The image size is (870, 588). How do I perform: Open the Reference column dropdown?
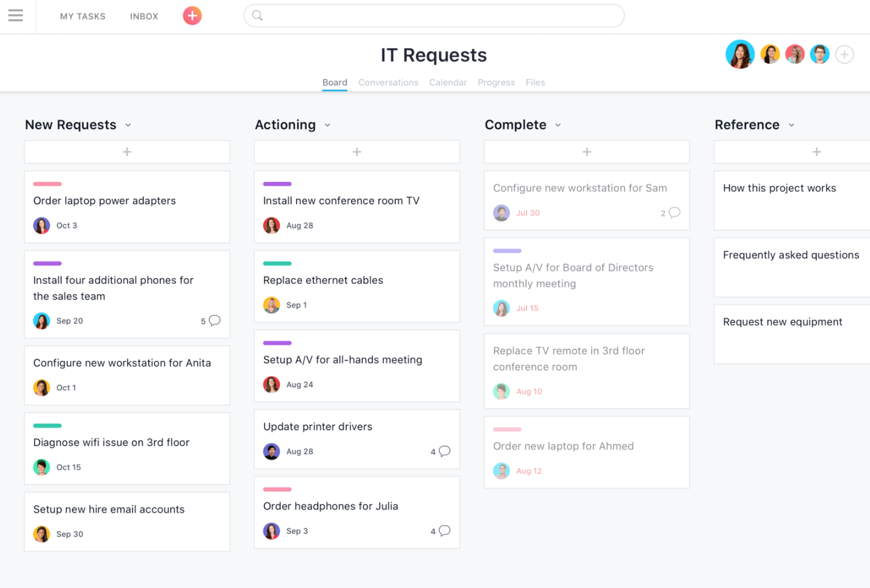pos(791,125)
